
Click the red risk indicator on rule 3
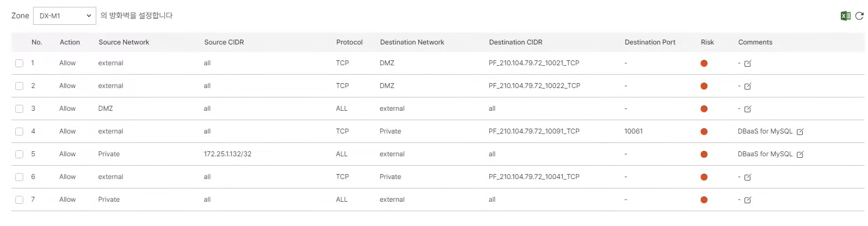[x=704, y=109]
